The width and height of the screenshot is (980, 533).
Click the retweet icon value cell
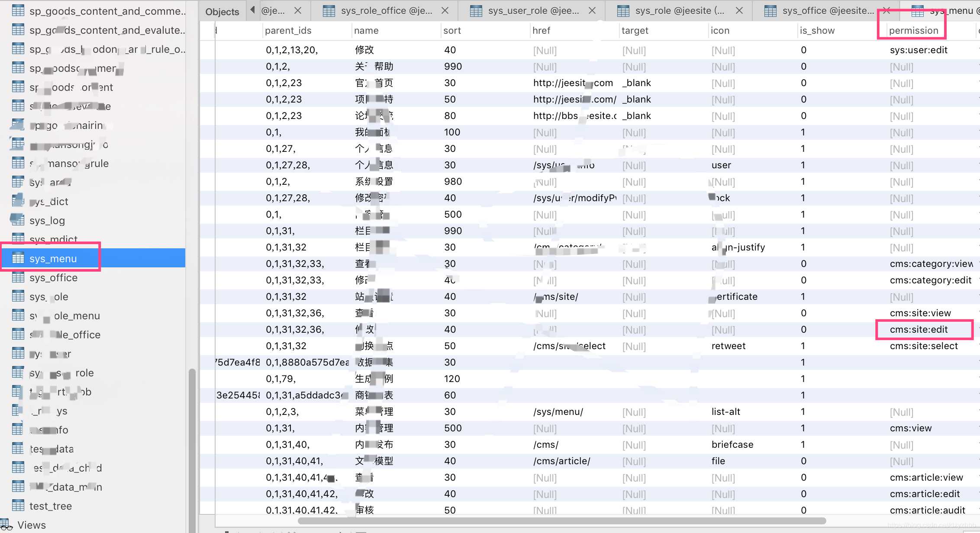(752, 346)
